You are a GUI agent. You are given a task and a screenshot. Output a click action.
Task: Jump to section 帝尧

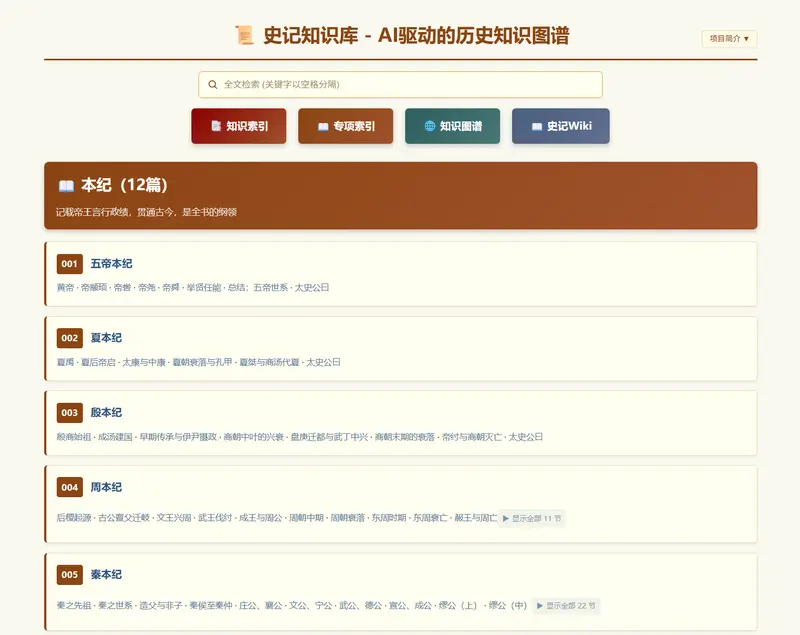[147, 288]
